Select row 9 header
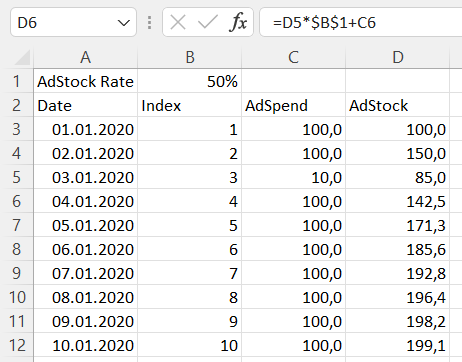The width and height of the screenshot is (462, 362). tap(17, 273)
